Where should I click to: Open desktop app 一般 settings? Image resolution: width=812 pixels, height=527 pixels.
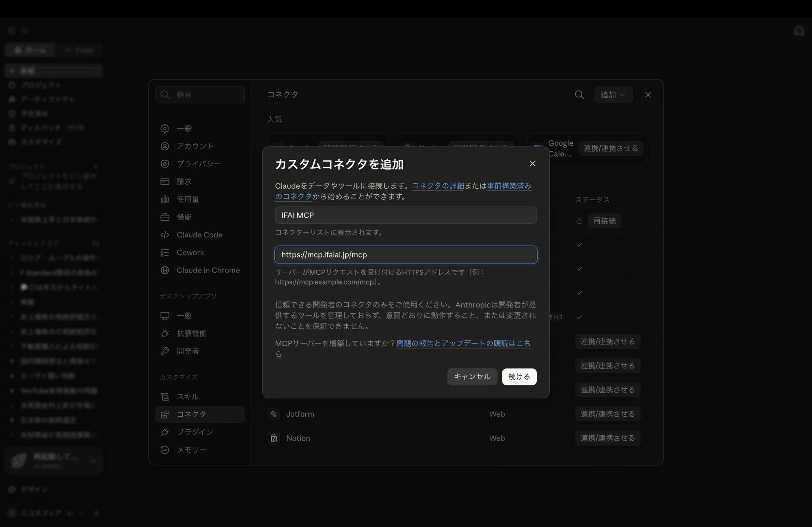pos(200,316)
